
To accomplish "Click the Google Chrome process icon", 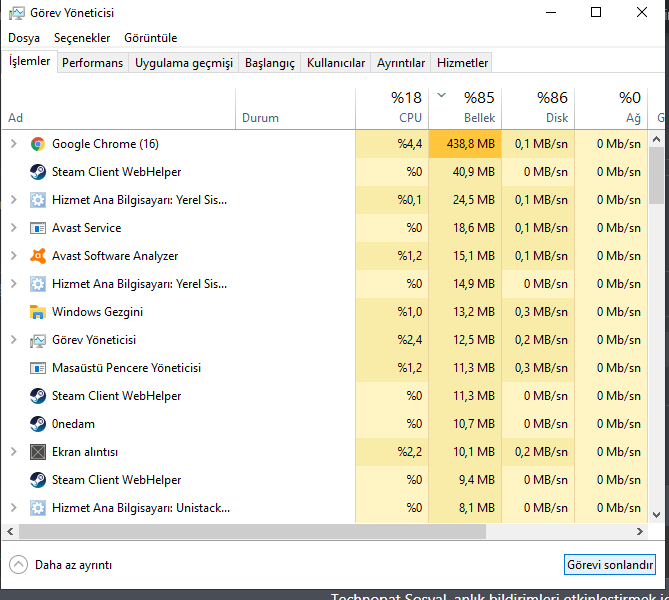I will coord(38,144).
